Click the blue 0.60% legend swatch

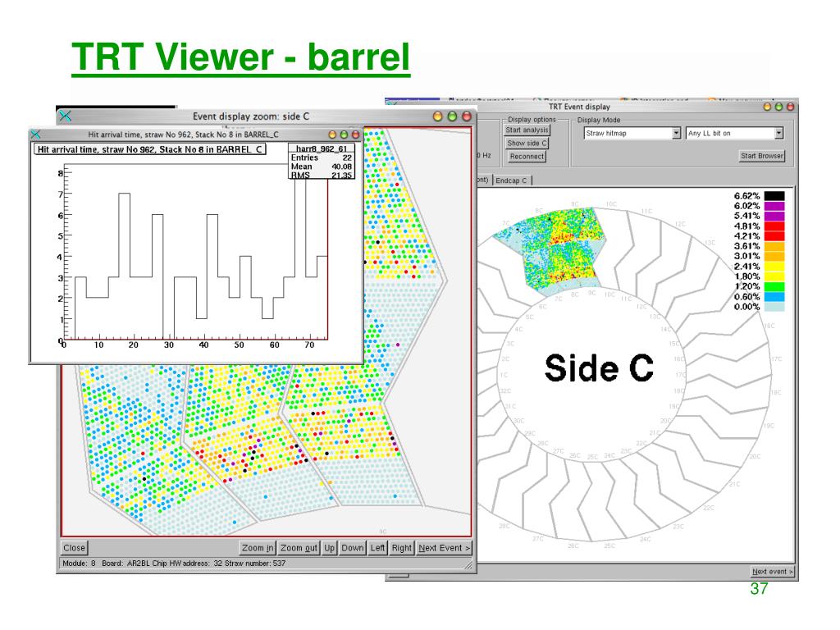click(774, 297)
